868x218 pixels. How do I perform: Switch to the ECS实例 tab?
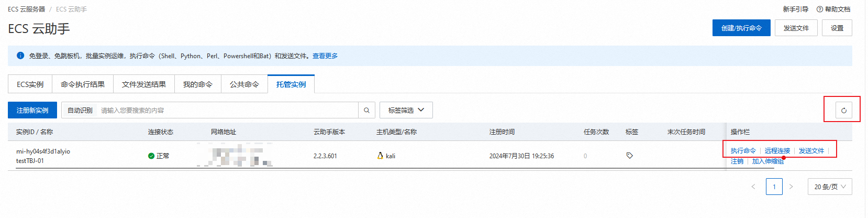(30, 84)
